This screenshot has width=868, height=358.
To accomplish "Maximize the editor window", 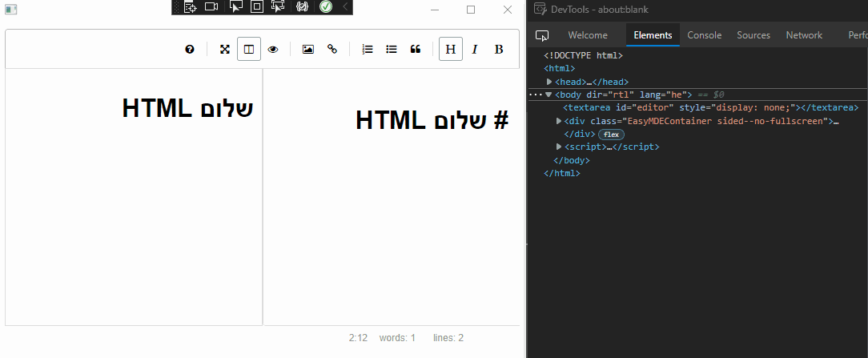I will 471,10.
